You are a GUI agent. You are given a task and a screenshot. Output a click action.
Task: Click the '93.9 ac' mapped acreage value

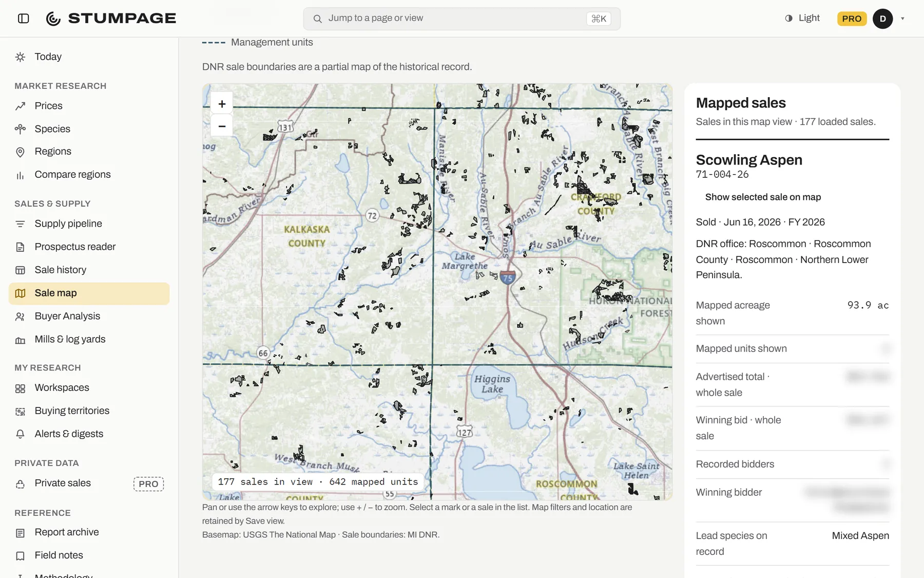click(868, 305)
